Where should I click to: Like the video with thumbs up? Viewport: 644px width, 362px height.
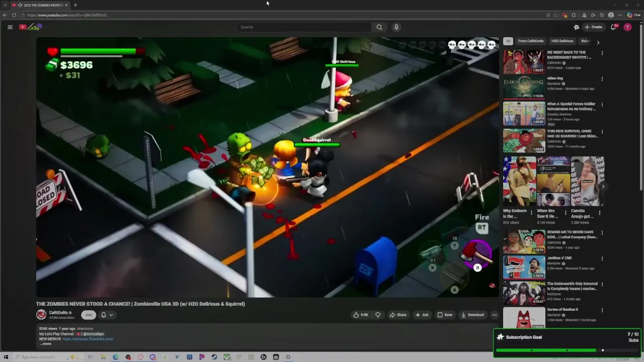361,315
